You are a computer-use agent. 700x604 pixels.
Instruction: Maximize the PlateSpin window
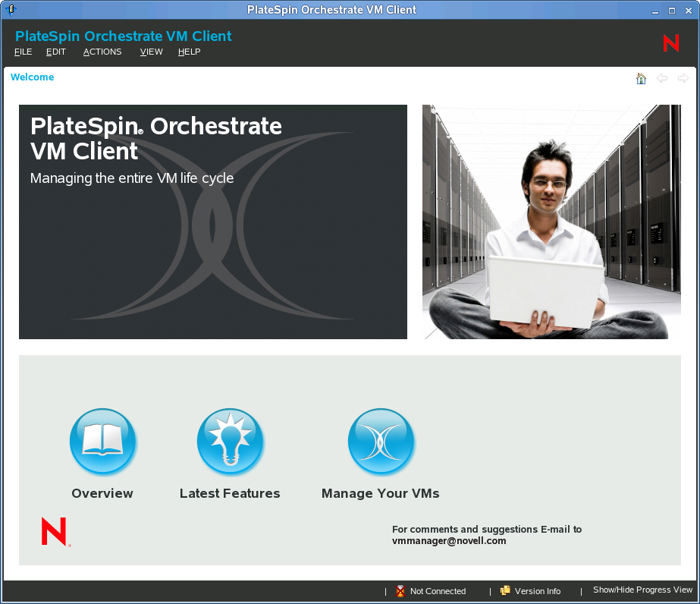671,11
